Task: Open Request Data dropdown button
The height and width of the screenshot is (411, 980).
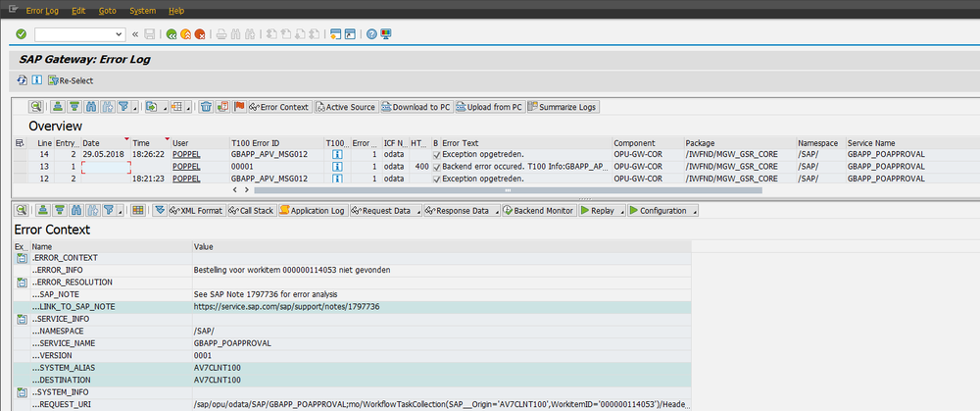Action: point(386,211)
